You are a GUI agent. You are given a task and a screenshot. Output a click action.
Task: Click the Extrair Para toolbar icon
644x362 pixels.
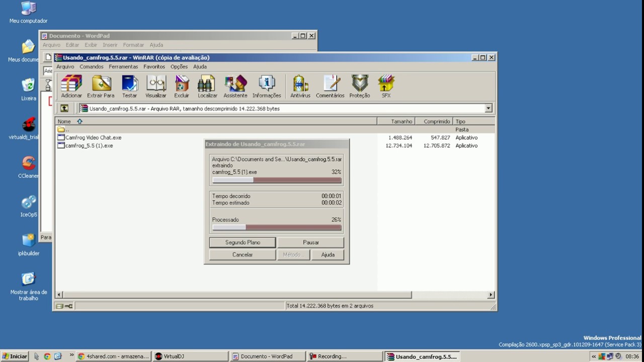(x=101, y=86)
